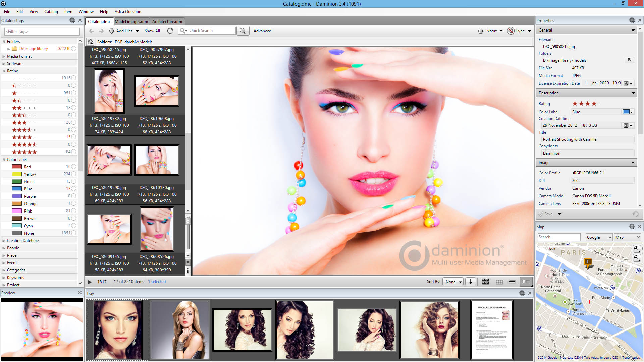Click the Sync icon in toolbar
The height and width of the screenshot is (362, 644).
click(x=511, y=31)
